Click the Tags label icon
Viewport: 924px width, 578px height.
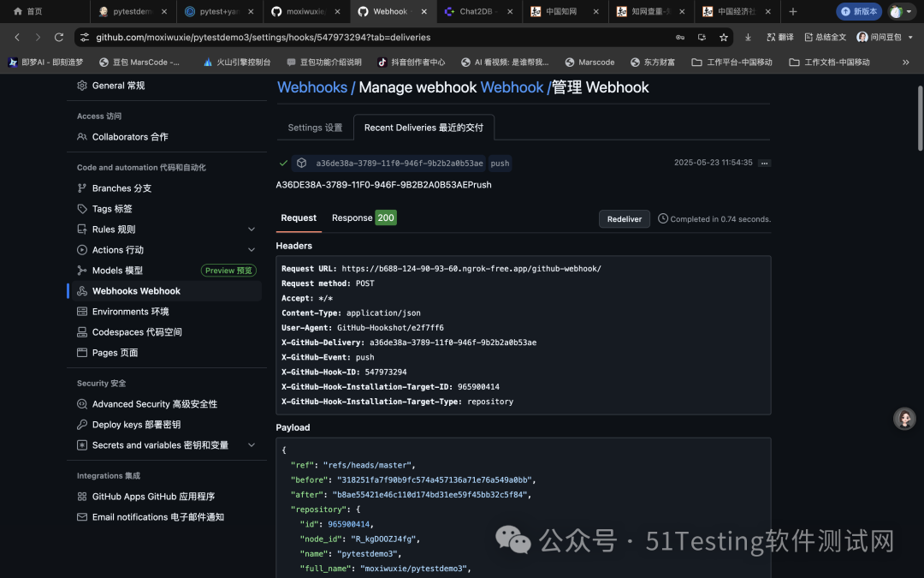(82, 209)
